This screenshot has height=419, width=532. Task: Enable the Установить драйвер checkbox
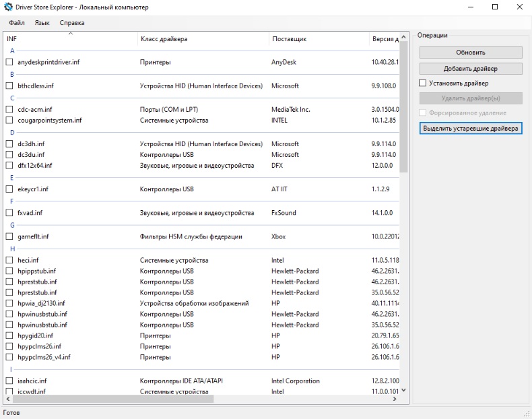423,84
